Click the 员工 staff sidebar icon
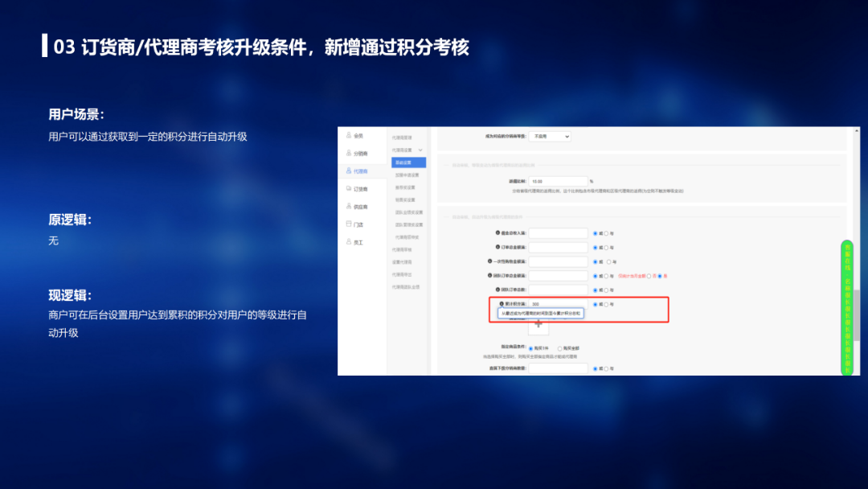The image size is (868, 489). [349, 242]
